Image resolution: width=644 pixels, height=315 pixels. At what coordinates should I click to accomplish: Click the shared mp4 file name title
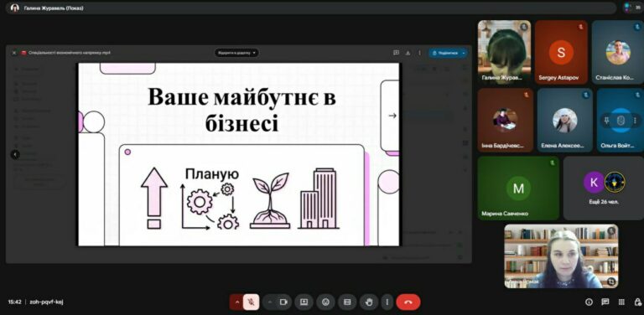pos(70,53)
